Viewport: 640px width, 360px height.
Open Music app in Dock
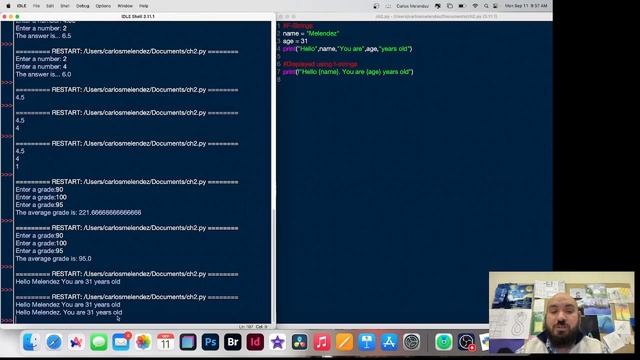322,342
